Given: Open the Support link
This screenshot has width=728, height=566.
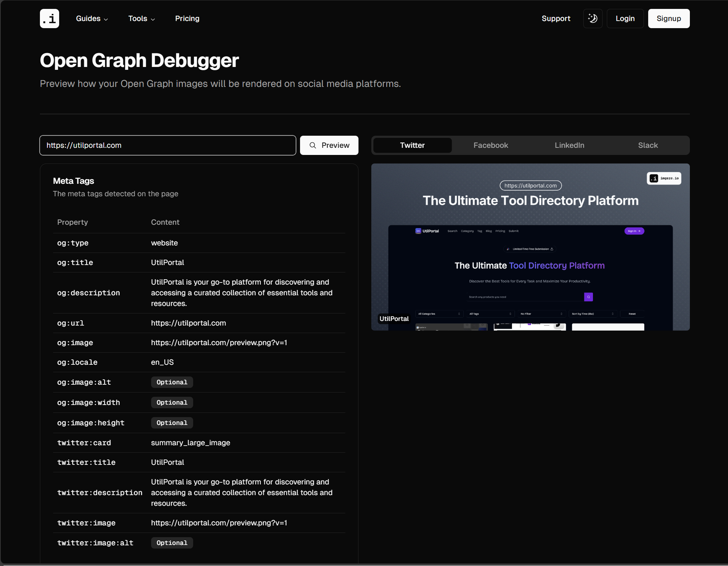Looking at the screenshot, I should click(556, 19).
